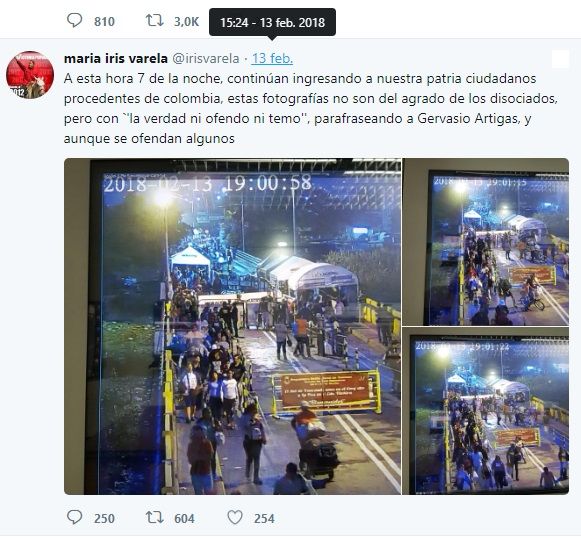Retweet the tweet with 604 retweets

coord(155,517)
